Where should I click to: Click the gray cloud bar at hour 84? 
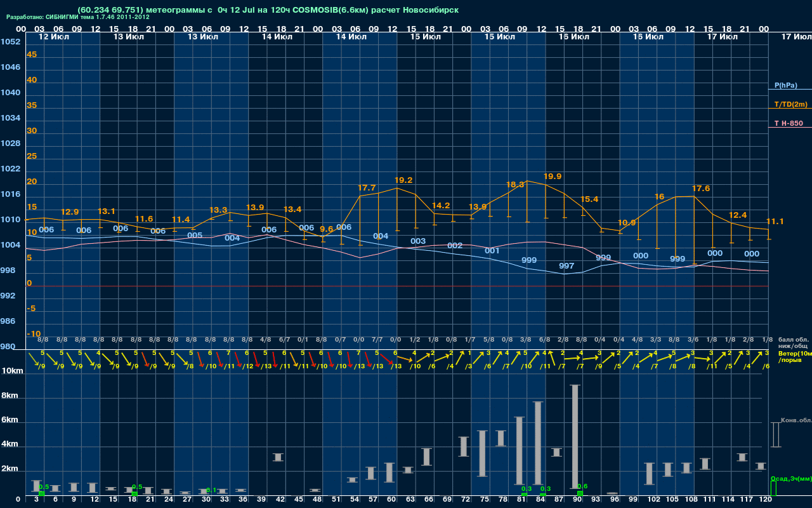[538, 443]
